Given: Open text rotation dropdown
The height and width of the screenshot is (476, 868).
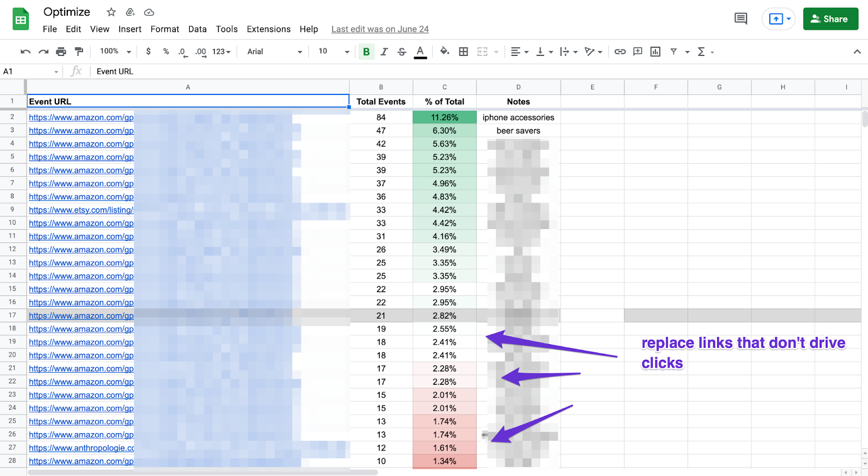Looking at the screenshot, I should pos(593,52).
